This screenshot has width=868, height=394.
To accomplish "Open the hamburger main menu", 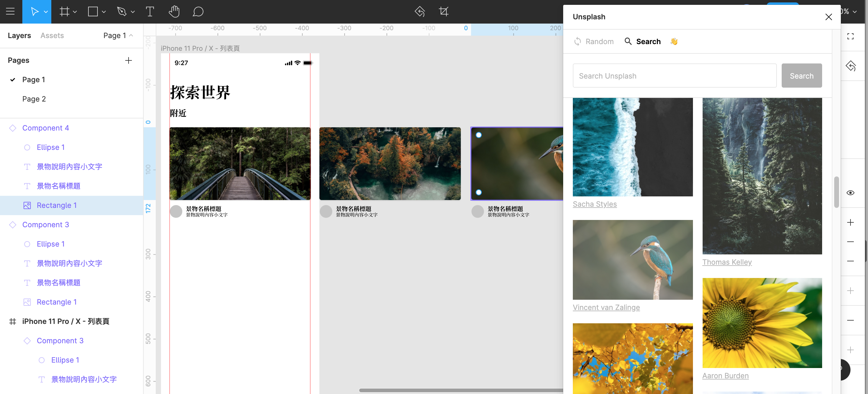I will click(11, 11).
